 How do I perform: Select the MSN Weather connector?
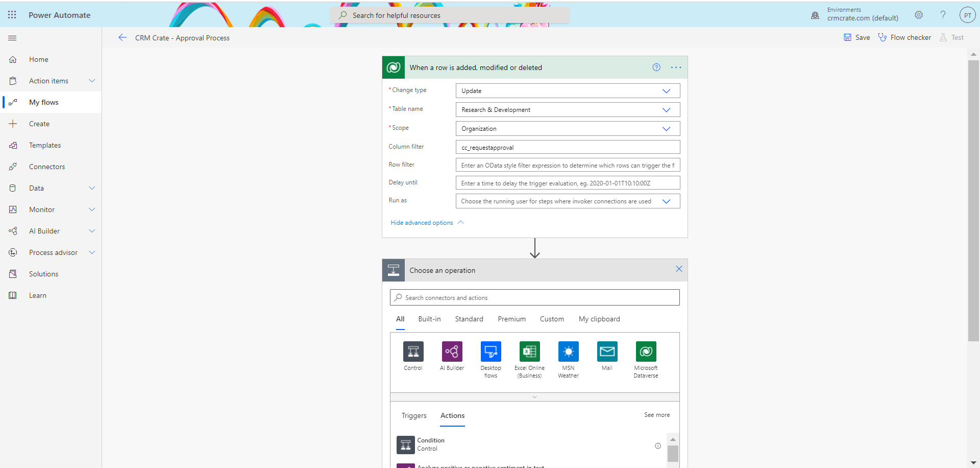pyautogui.click(x=568, y=352)
